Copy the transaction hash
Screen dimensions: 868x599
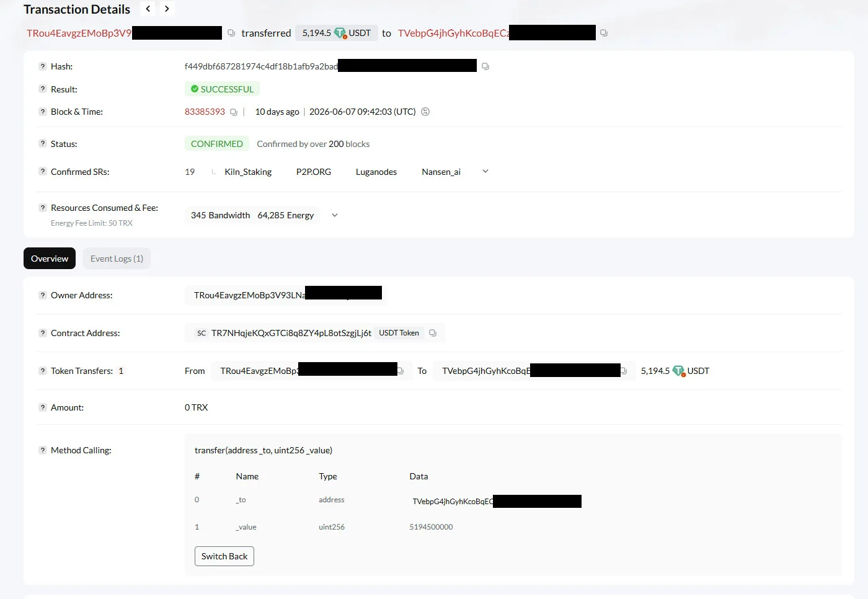click(x=485, y=66)
